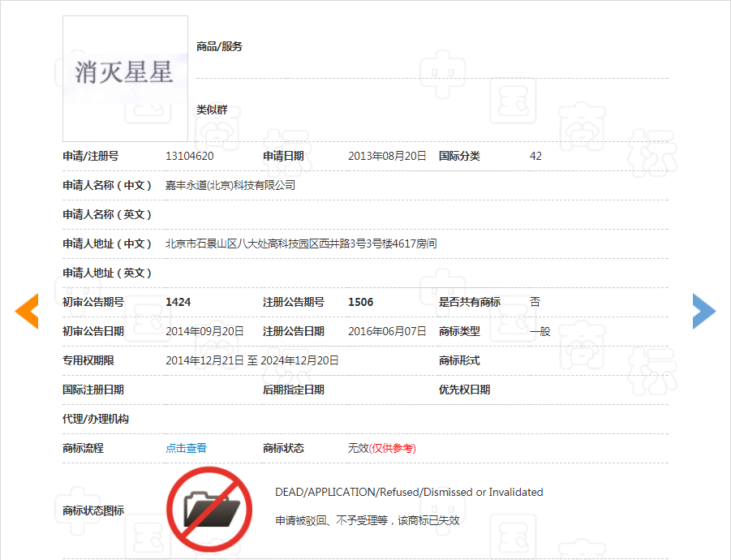
Task: Click the exclusive rights period ending 2024年12月20日
Action: pyautogui.click(x=299, y=360)
